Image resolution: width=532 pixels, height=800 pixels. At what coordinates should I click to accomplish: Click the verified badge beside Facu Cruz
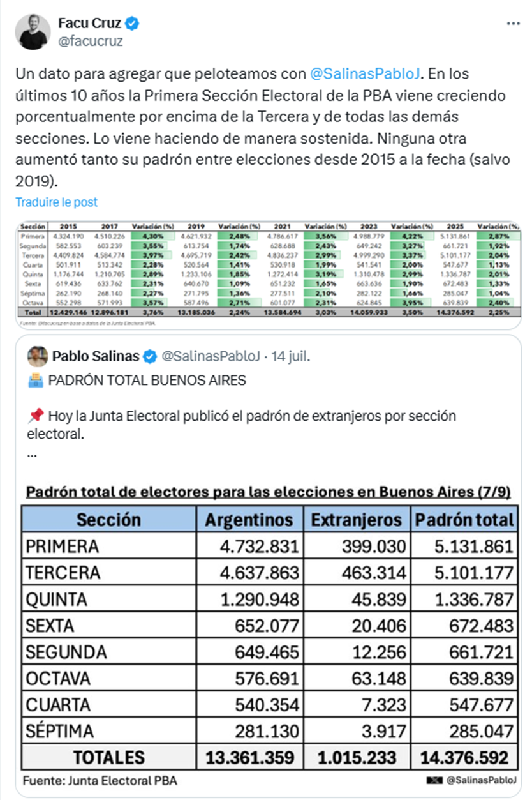pos(133,24)
